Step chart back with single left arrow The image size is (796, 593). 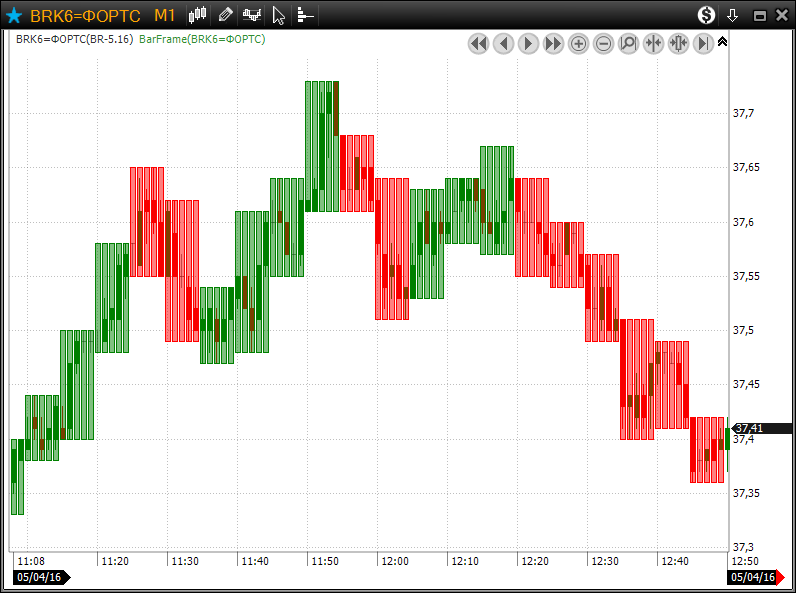tap(503, 43)
